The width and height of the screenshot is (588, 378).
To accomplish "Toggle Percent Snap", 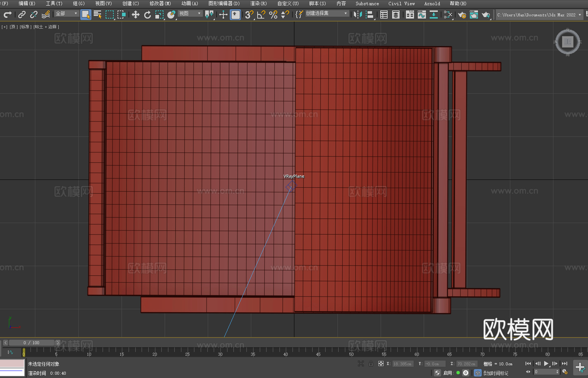I will pos(273,14).
